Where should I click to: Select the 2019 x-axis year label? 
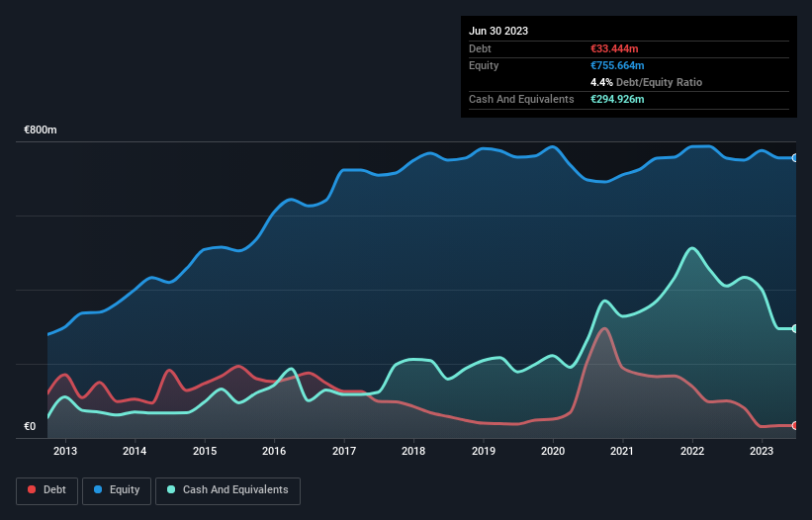click(484, 452)
